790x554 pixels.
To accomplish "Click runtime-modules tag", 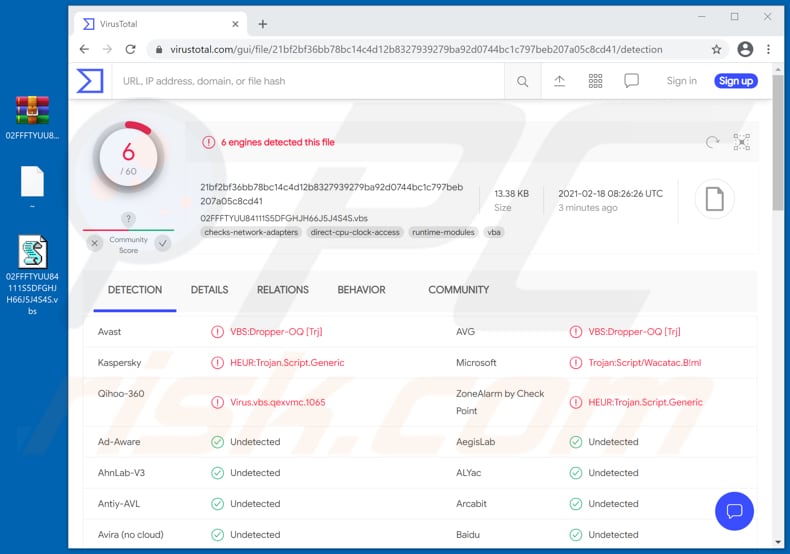I will (443, 232).
